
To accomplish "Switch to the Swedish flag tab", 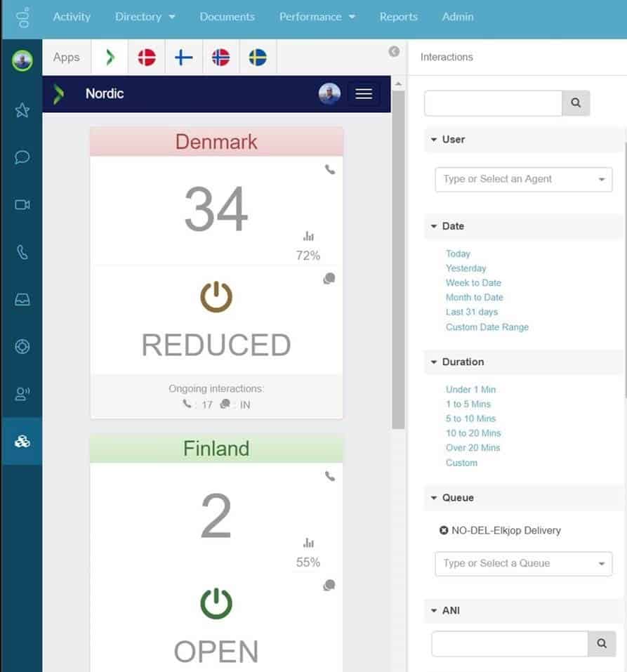I will (x=258, y=57).
